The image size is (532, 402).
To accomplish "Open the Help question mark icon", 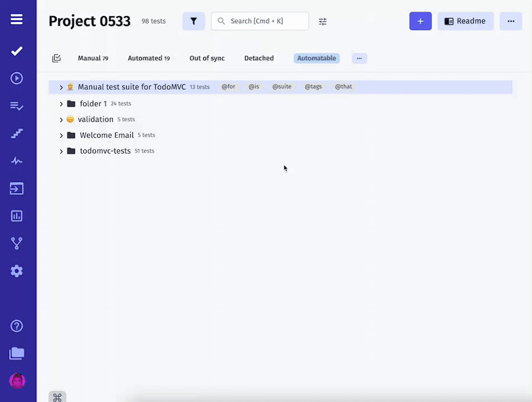I will pos(17,326).
